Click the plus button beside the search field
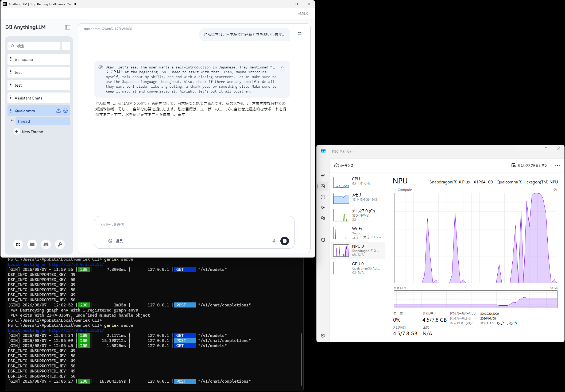Screen dimensions: 565x392 (66, 46)
